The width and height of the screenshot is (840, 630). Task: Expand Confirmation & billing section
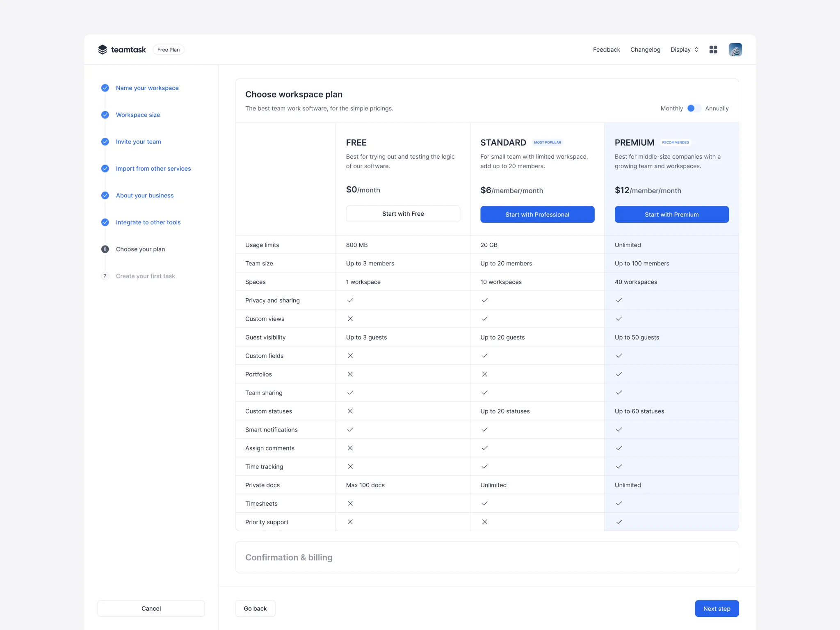(x=487, y=557)
